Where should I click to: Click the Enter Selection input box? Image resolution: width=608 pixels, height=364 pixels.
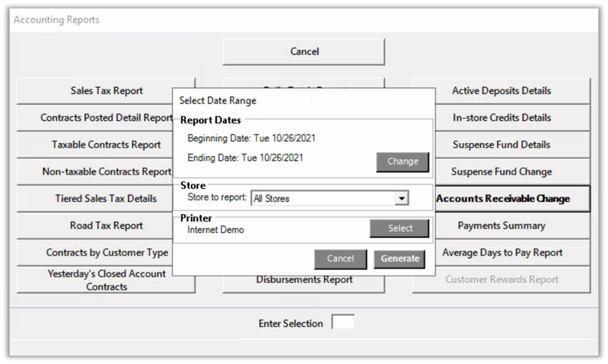click(x=344, y=323)
